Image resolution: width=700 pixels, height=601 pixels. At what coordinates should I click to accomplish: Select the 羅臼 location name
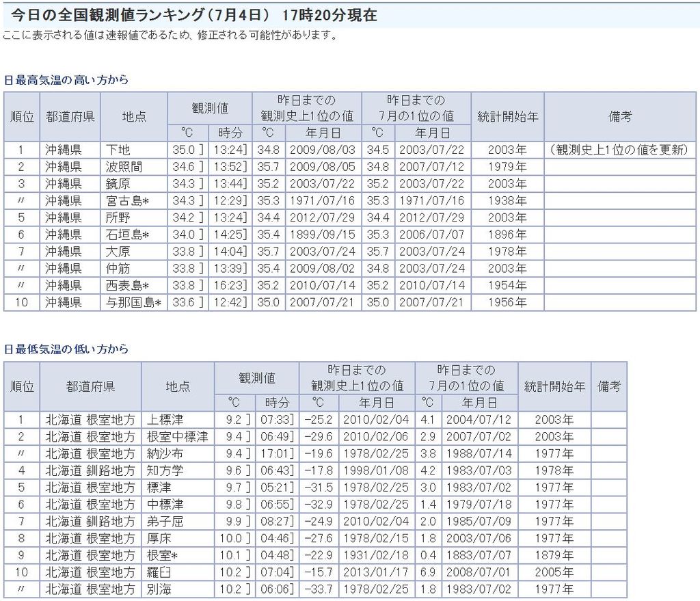pos(159,572)
